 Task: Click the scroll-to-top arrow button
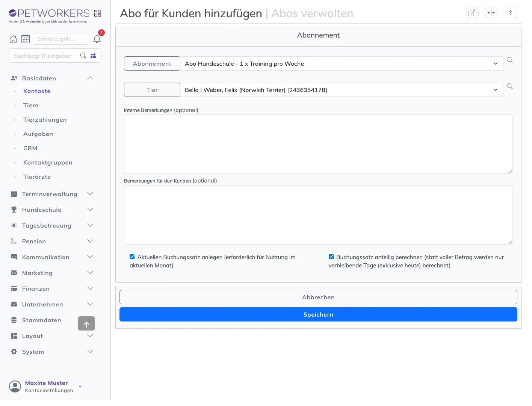86,323
